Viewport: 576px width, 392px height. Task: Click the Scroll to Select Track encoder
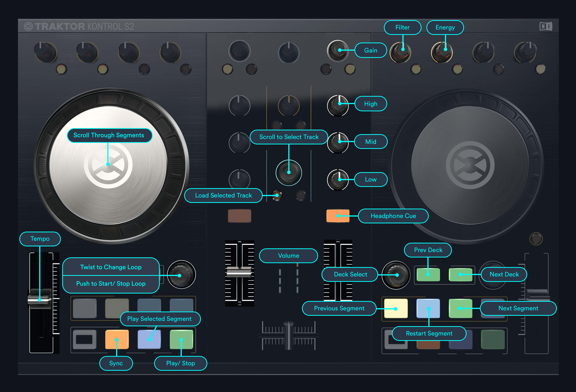(x=289, y=172)
